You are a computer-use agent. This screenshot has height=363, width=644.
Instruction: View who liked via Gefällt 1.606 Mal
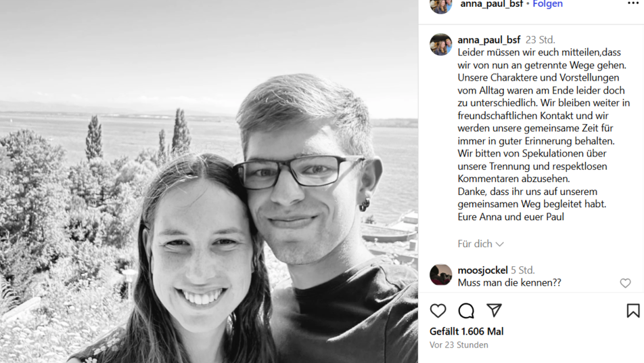(467, 331)
